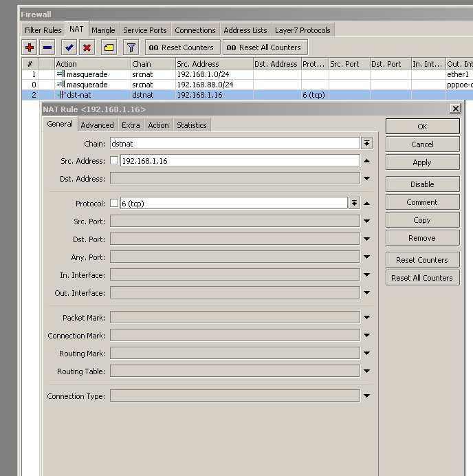Switch to the Action tab in NAT Rule
This screenshot has height=476, width=473.
coord(158,125)
